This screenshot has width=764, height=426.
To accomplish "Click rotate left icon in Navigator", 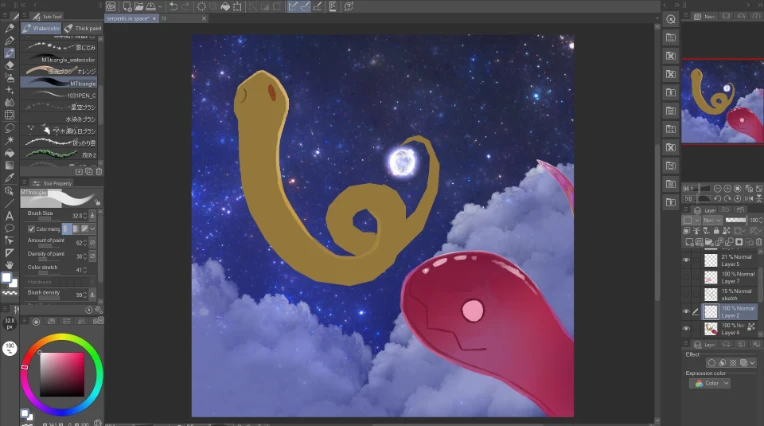I will point(718,198).
